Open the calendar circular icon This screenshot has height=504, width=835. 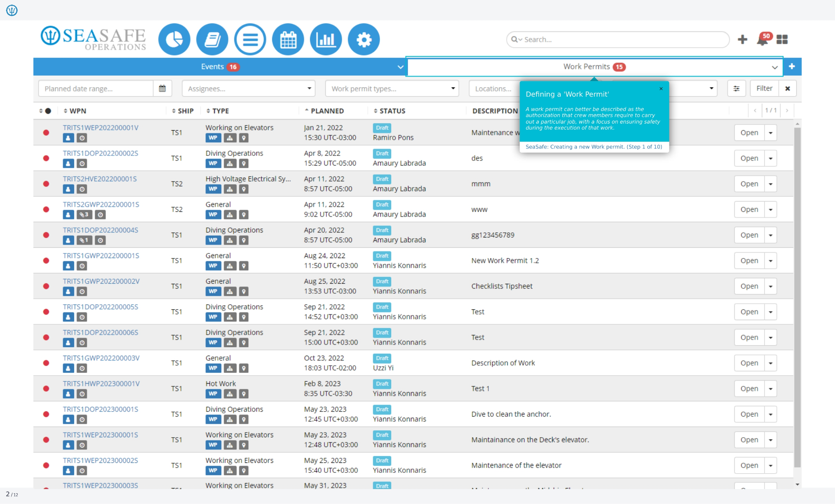[288, 40]
